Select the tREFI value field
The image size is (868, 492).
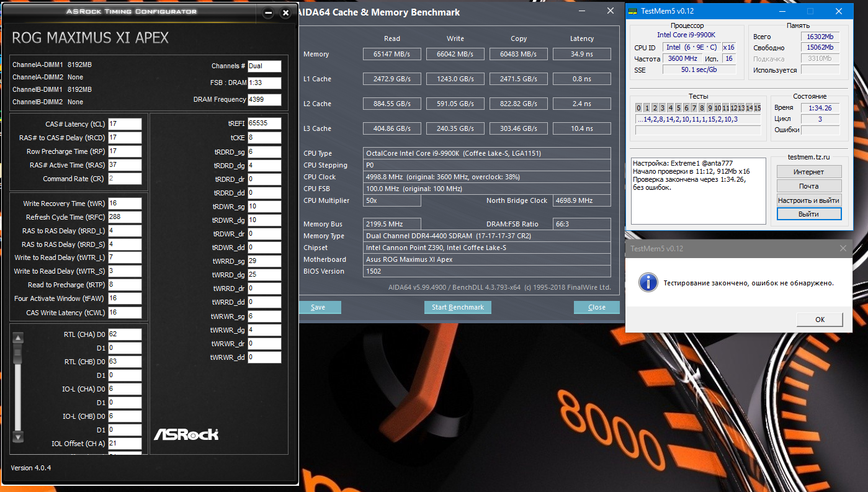tap(264, 123)
